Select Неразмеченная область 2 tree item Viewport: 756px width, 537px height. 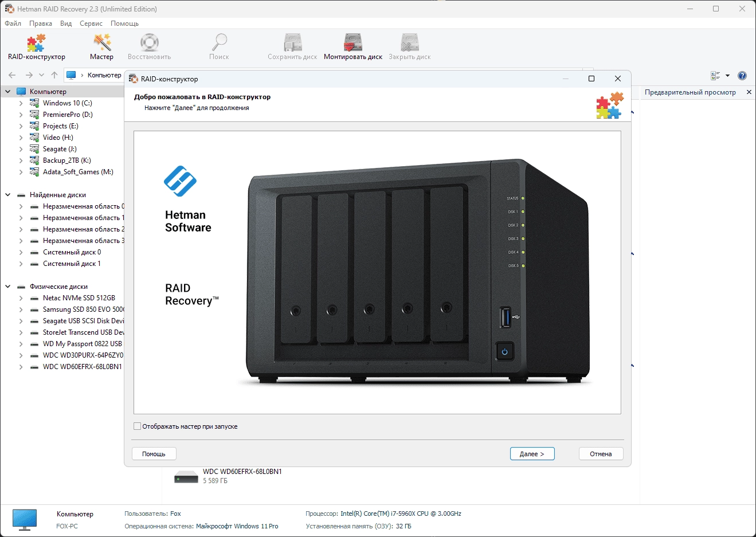83,229
